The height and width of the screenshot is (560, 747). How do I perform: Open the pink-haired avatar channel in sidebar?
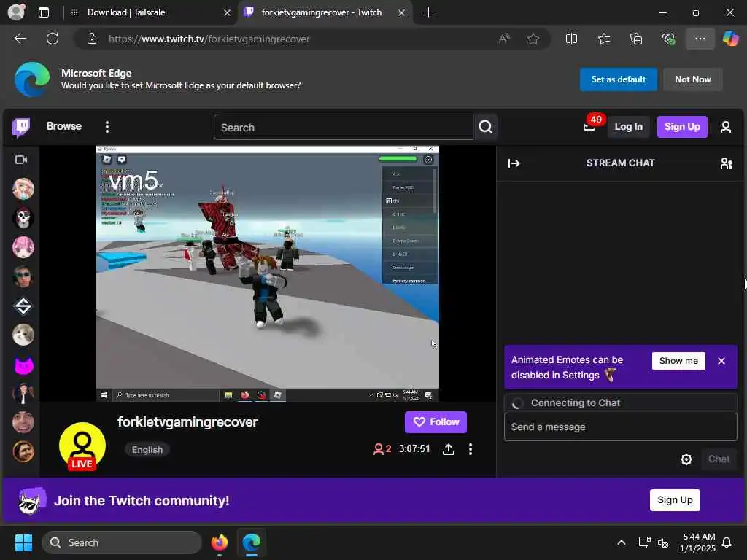click(23, 248)
